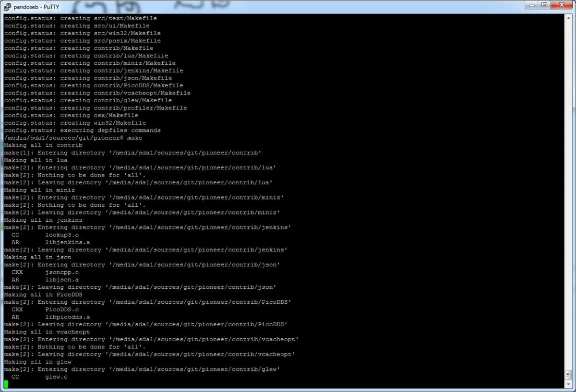The width and height of the screenshot is (576, 392).
Task: Click the scrollbar down arrow
Action: tap(568, 385)
